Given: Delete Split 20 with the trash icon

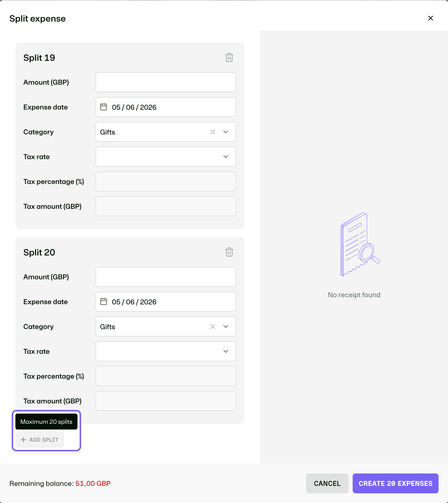Looking at the screenshot, I should point(229,252).
